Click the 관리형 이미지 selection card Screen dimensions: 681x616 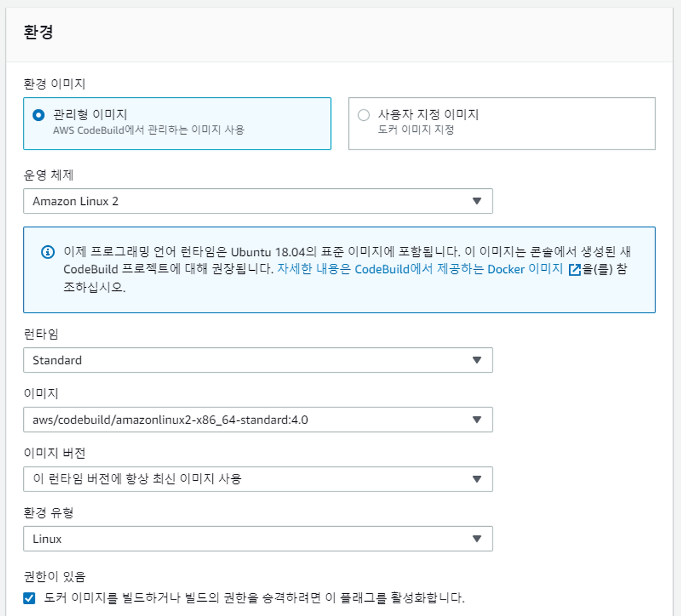(177, 124)
